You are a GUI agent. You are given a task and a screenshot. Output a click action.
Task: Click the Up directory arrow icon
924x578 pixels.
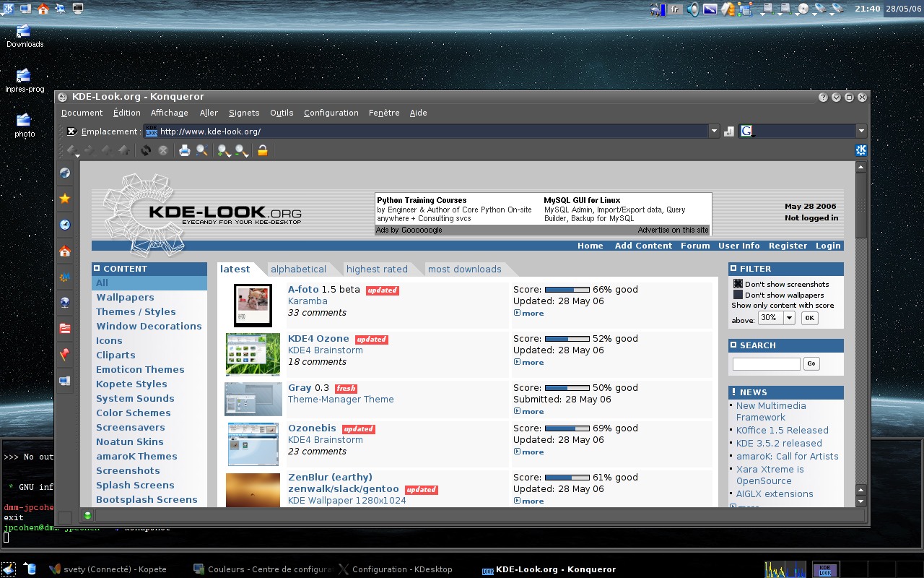point(107,150)
